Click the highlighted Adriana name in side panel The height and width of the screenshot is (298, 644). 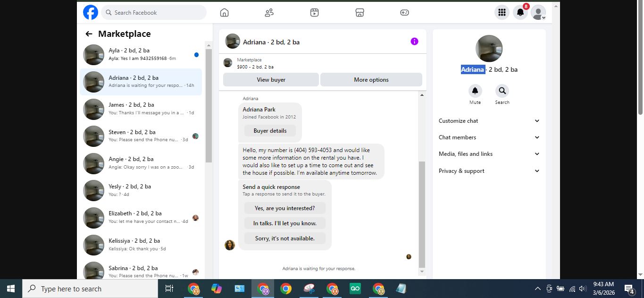click(473, 69)
